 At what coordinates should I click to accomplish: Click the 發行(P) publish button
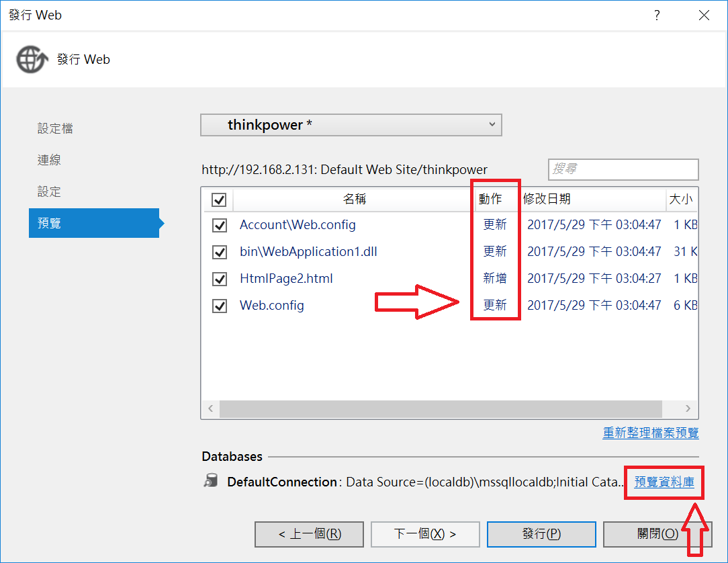541,534
